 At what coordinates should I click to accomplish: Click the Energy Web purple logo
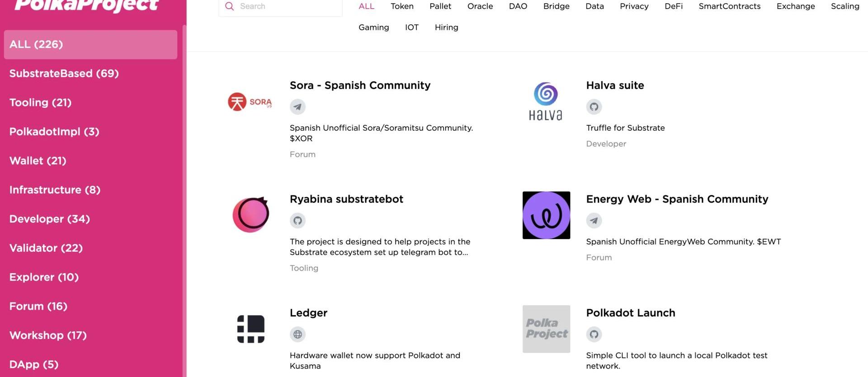coord(546,215)
